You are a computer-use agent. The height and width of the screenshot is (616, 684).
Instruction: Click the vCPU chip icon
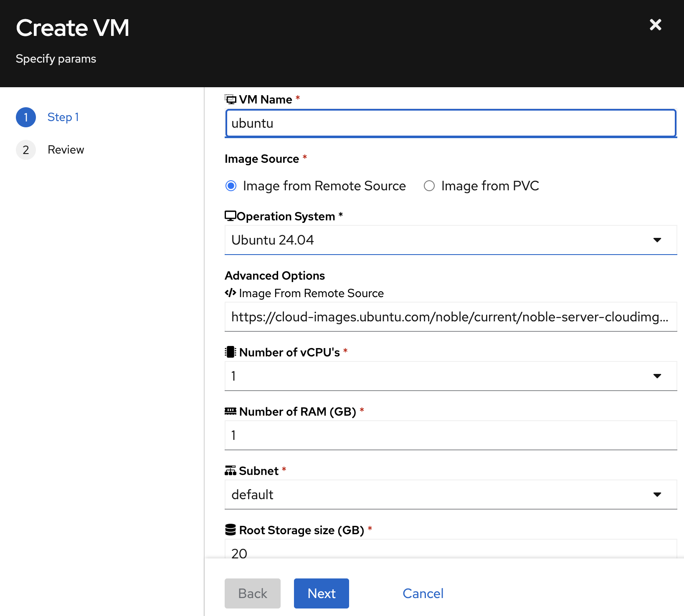tap(231, 352)
